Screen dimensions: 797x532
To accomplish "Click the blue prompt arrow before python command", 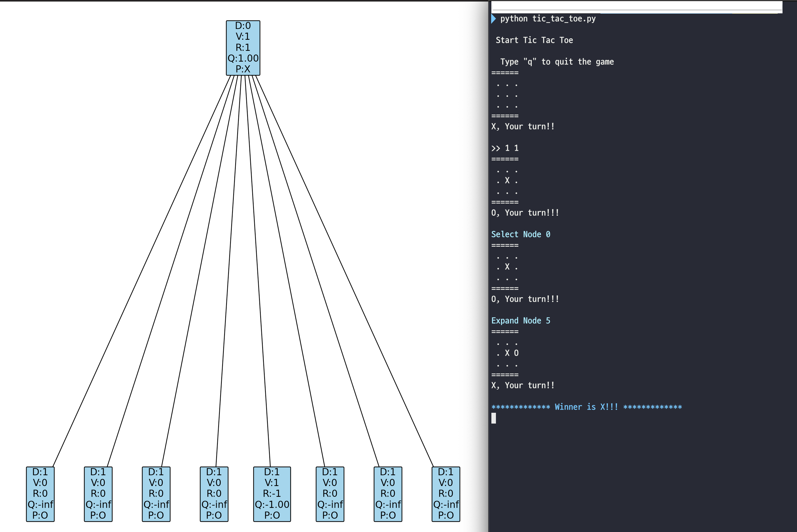I will coord(494,19).
